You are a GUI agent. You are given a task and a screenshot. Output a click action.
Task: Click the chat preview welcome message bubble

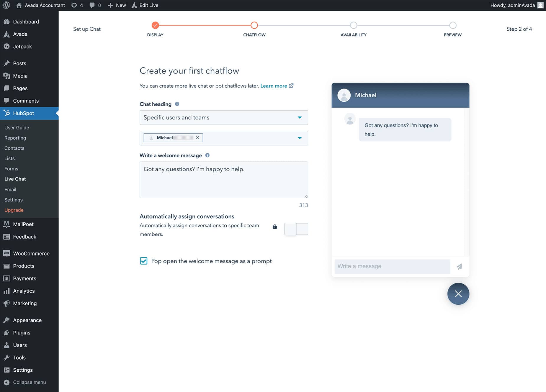(x=405, y=129)
